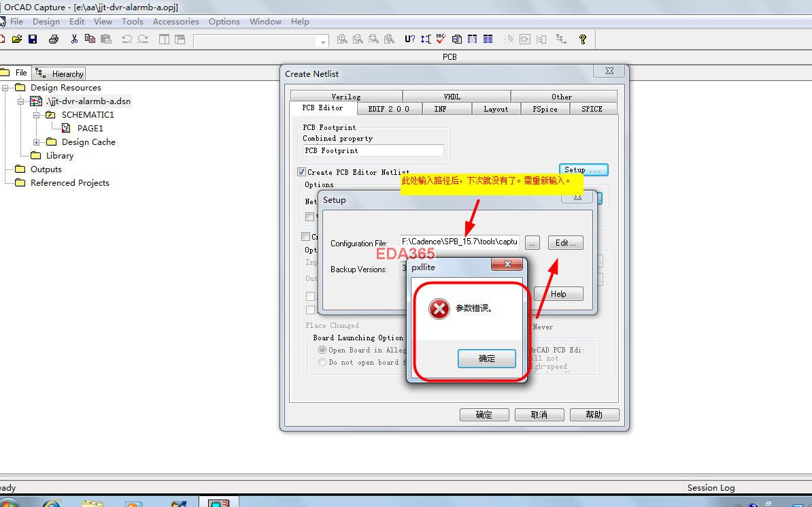
Task: Cut selection using scissors icon
Action: click(74, 39)
